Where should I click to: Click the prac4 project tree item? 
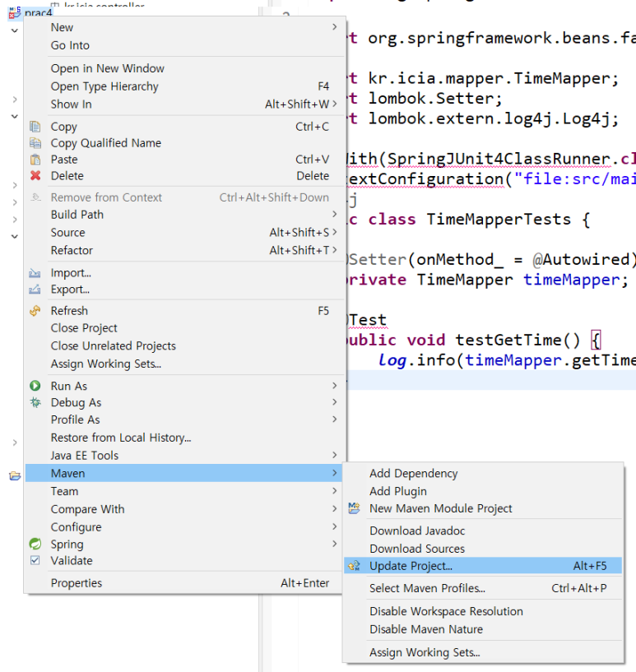38,13
